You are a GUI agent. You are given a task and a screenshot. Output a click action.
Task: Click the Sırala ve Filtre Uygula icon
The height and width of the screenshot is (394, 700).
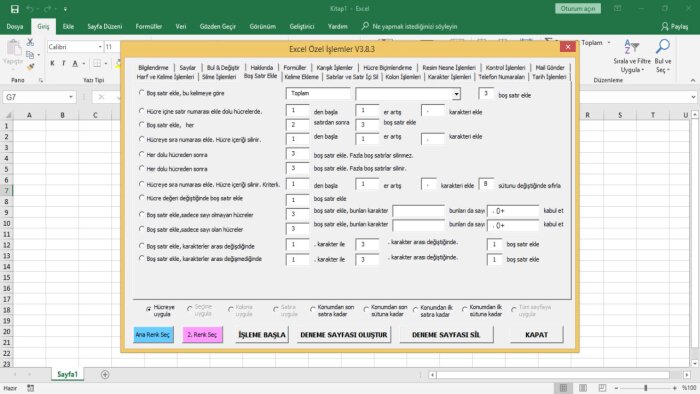pyautogui.click(x=632, y=46)
